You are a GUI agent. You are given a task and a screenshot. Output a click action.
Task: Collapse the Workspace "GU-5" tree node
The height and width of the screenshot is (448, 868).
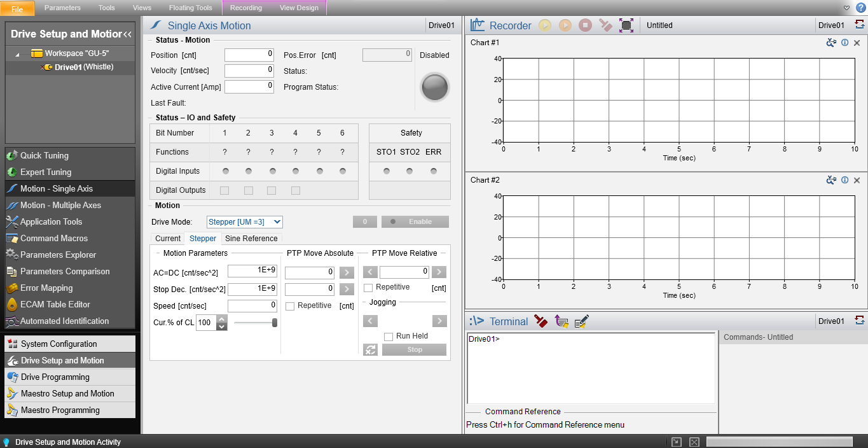coord(17,54)
